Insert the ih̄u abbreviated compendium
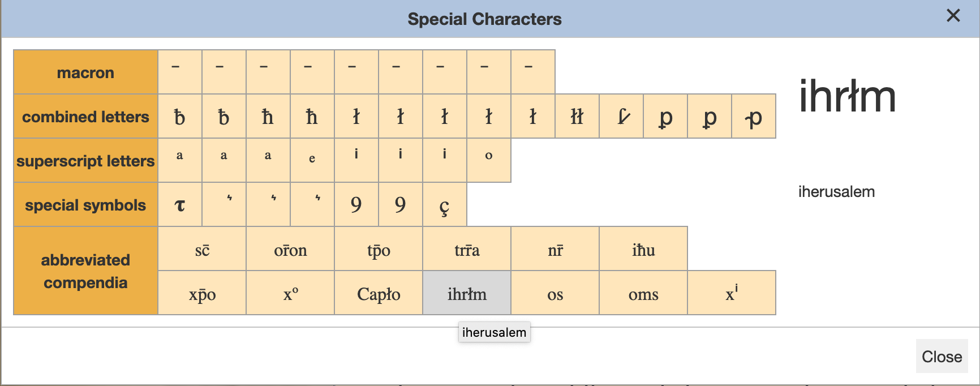The width and height of the screenshot is (980, 386). coord(643,249)
